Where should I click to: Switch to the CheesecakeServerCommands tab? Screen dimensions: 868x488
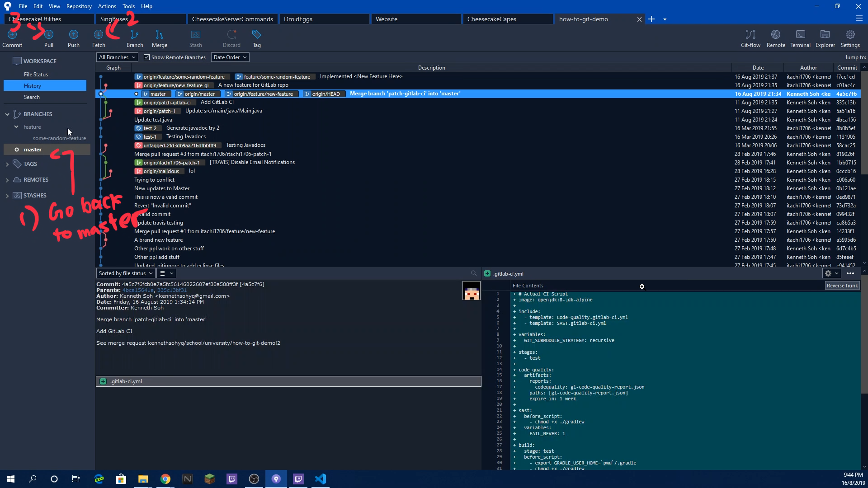232,19
